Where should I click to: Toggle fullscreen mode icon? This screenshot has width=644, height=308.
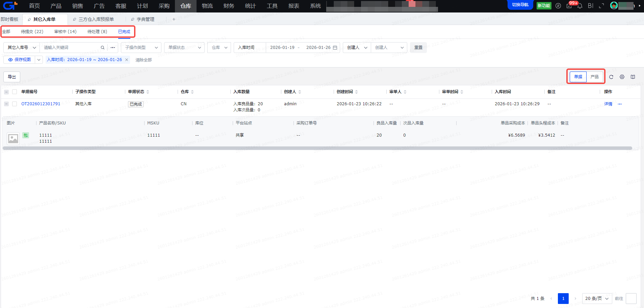pos(601,6)
